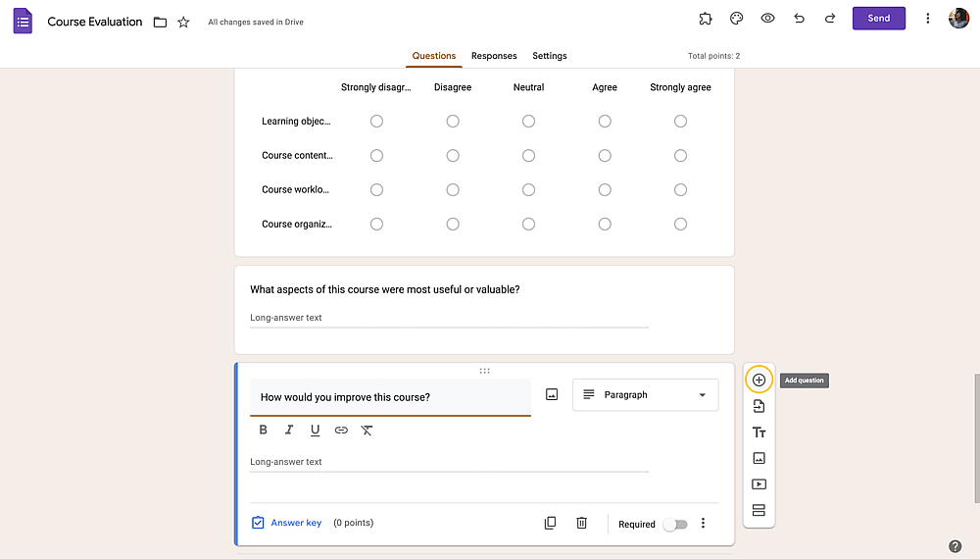Click the Course organization row label
Image resolution: width=980 pixels, height=559 pixels.
tap(297, 224)
